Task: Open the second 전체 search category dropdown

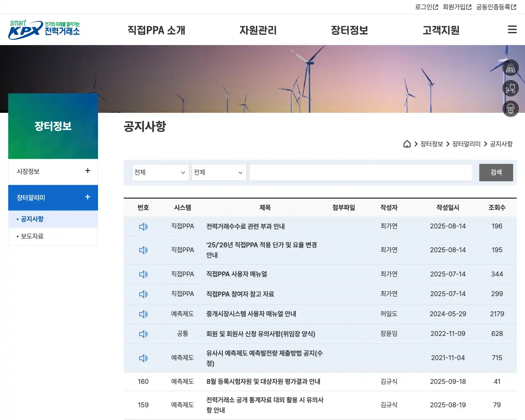Action: pos(219,172)
